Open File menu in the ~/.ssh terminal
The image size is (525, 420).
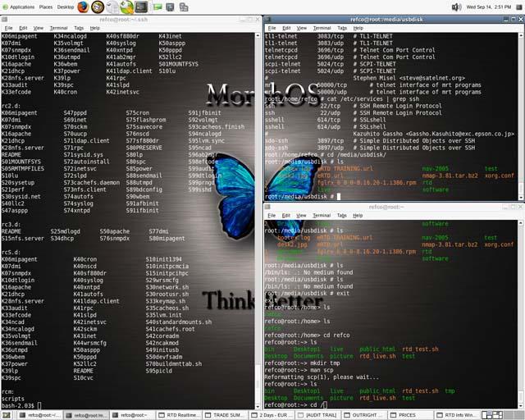(x=9, y=28)
